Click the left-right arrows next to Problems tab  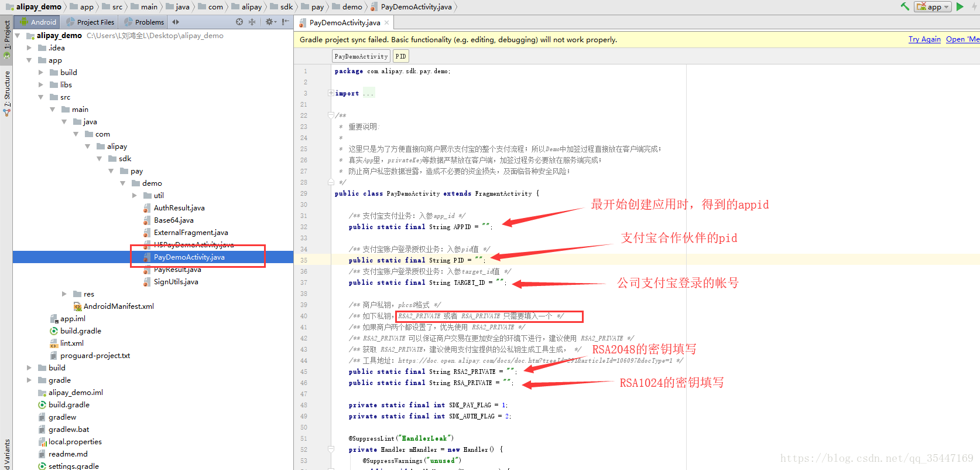pos(176,22)
